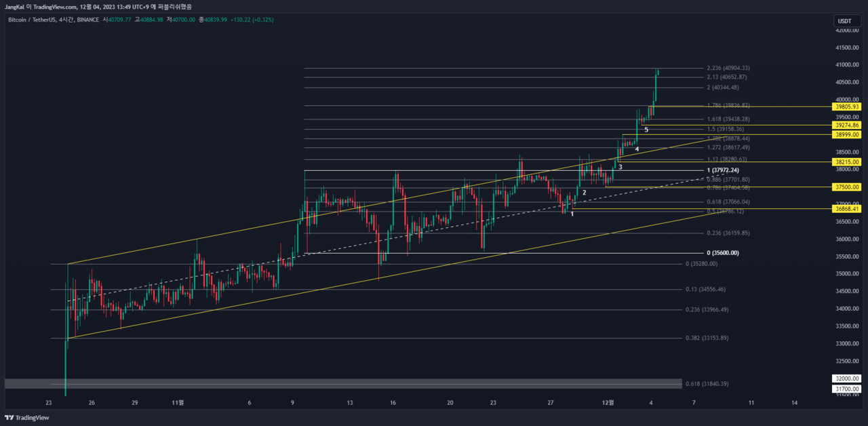868x426 pixels.
Task: Select the wave 5 text label
Action: [646, 130]
